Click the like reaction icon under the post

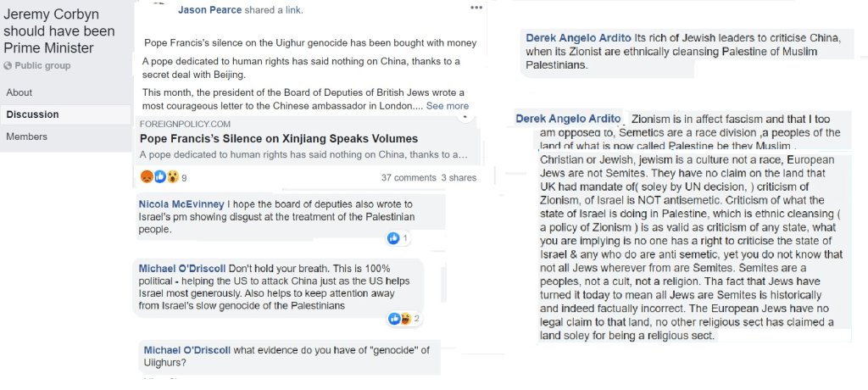159,177
